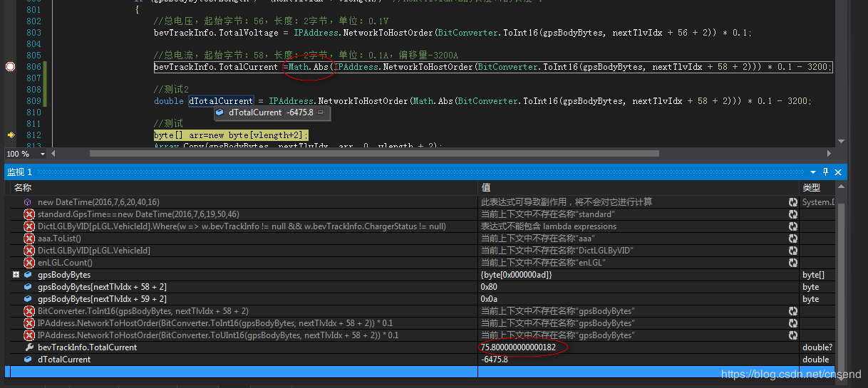Click the editor vertical scroll down arrow
Screen dimensions: 868x388
coord(840,142)
